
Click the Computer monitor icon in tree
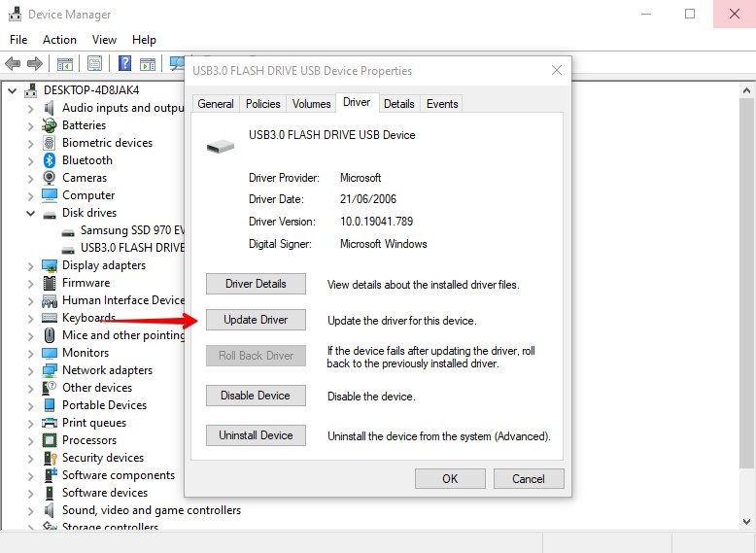click(x=50, y=195)
